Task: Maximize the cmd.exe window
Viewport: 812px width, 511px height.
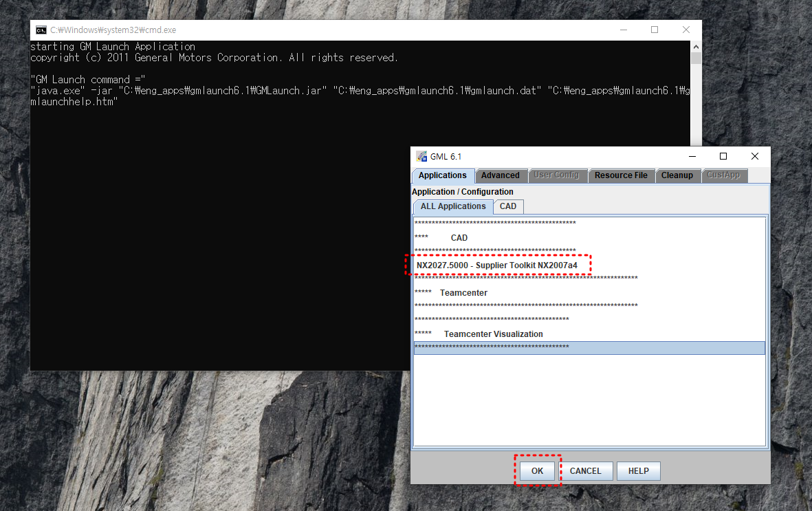Action: (655, 30)
